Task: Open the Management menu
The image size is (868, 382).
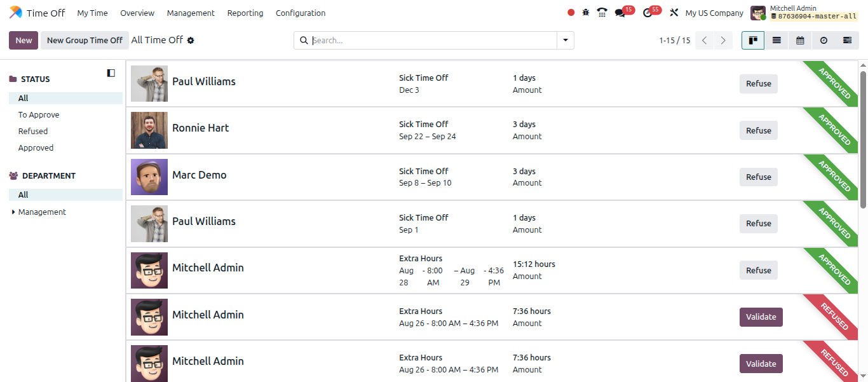Action: pos(191,13)
